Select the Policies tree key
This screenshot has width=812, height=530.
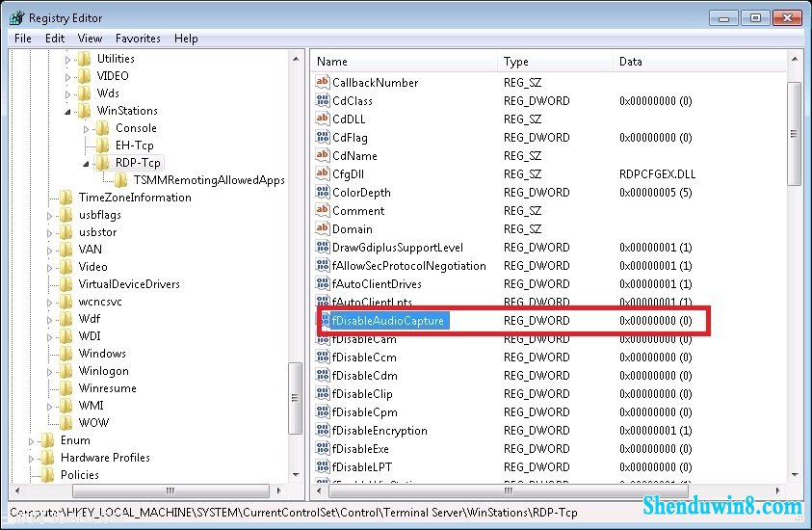click(80, 474)
